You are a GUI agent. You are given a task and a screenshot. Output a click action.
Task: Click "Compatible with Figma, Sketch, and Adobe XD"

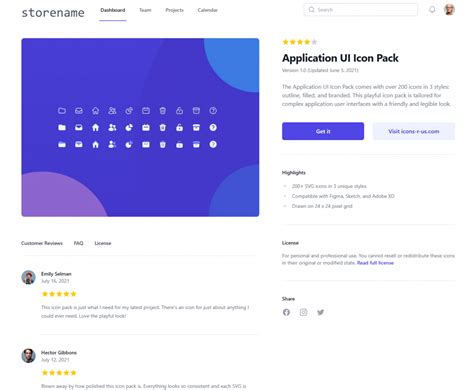343,196
